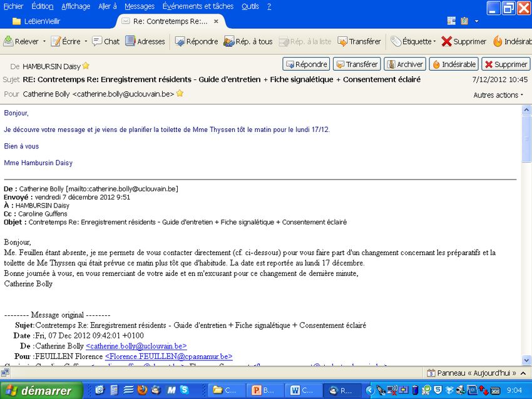
Task: Click the sender name HAMBURSIN Daisy
Action: click(x=51, y=66)
